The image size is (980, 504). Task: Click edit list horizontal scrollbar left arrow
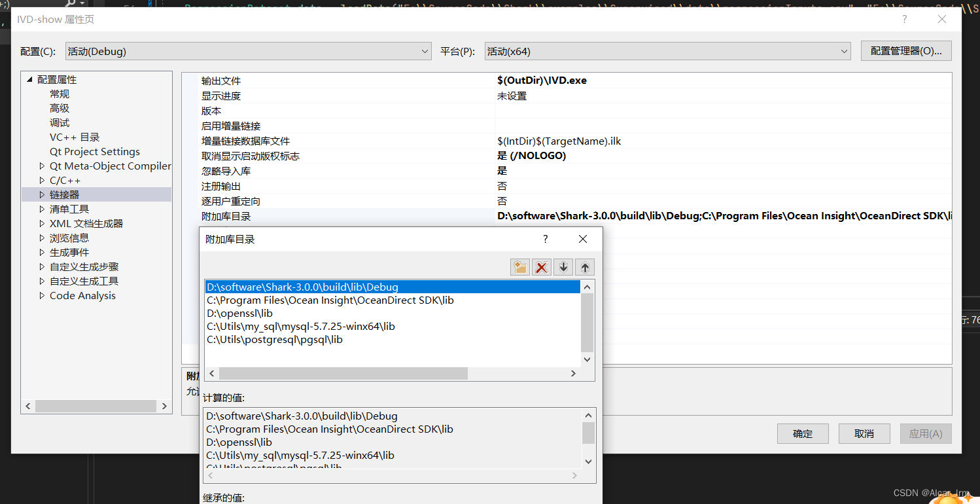211,373
